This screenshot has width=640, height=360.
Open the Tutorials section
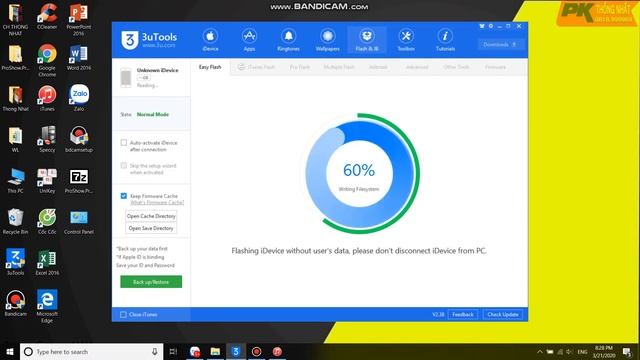445,40
